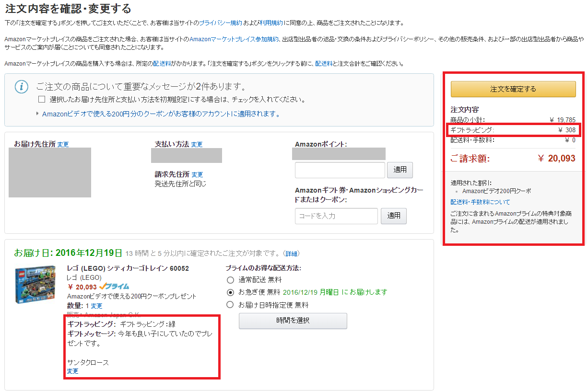Click the LEGO cargo train product thumbnail
This screenshot has width=588, height=391.
[35, 285]
